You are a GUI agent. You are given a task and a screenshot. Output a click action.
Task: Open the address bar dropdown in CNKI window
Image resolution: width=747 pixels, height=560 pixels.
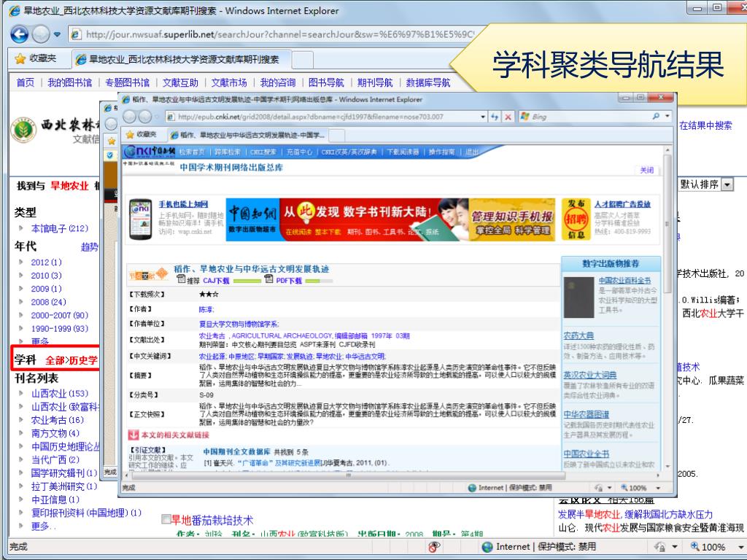pos(483,117)
